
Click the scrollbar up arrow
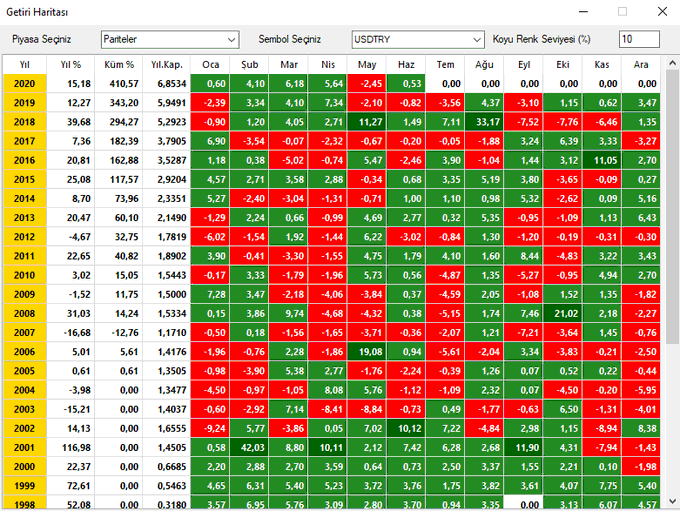point(672,63)
